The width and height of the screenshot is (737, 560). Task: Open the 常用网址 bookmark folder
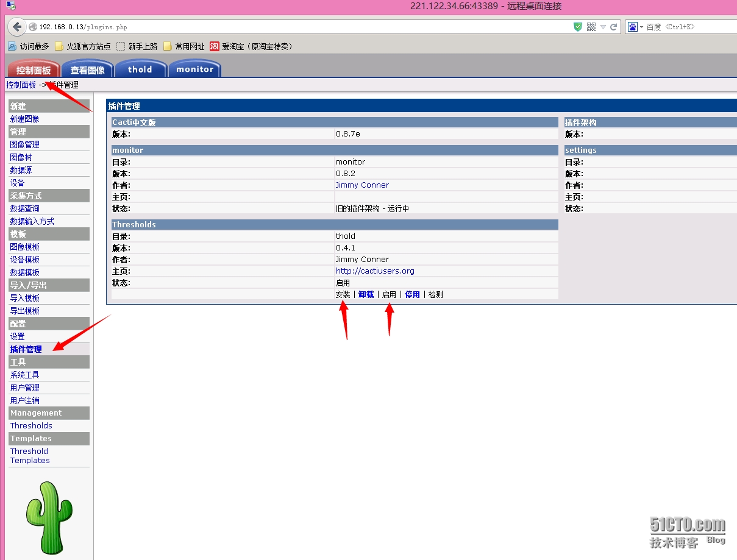pos(184,46)
